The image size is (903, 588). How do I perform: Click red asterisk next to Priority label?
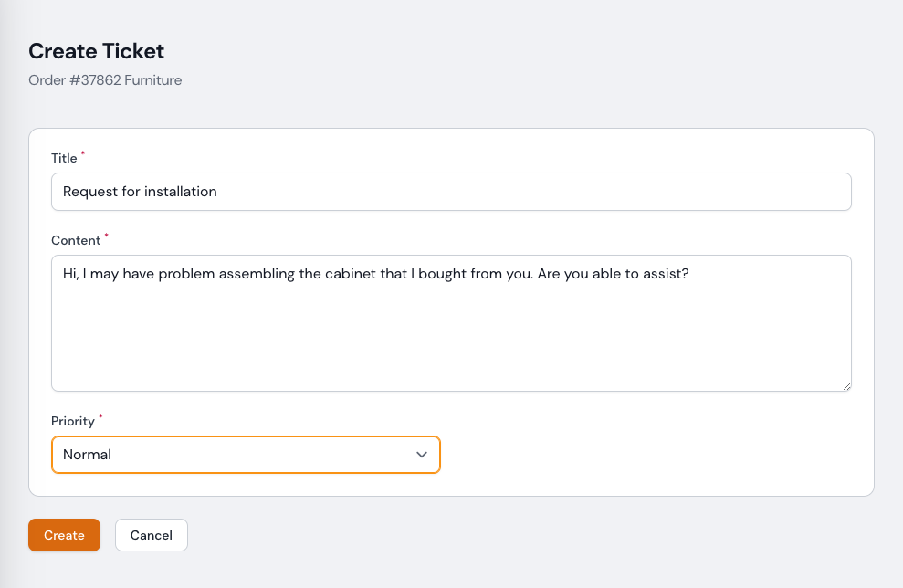(x=100, y=417)
